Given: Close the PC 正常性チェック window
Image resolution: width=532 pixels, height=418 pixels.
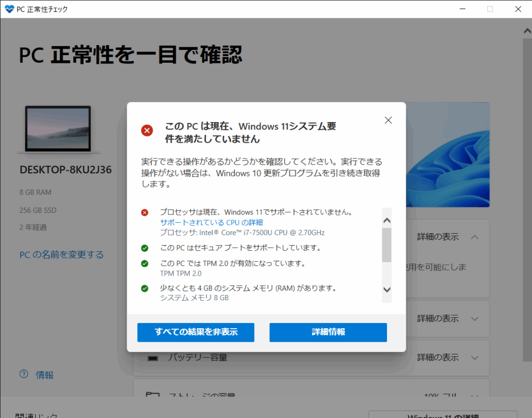Looking at the screenshot, I should (x=518, y=9).
